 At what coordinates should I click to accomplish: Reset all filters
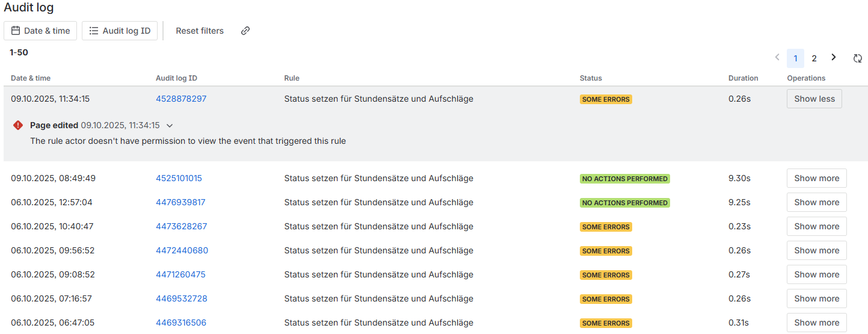pyautogui.click(x=200, y=31)
